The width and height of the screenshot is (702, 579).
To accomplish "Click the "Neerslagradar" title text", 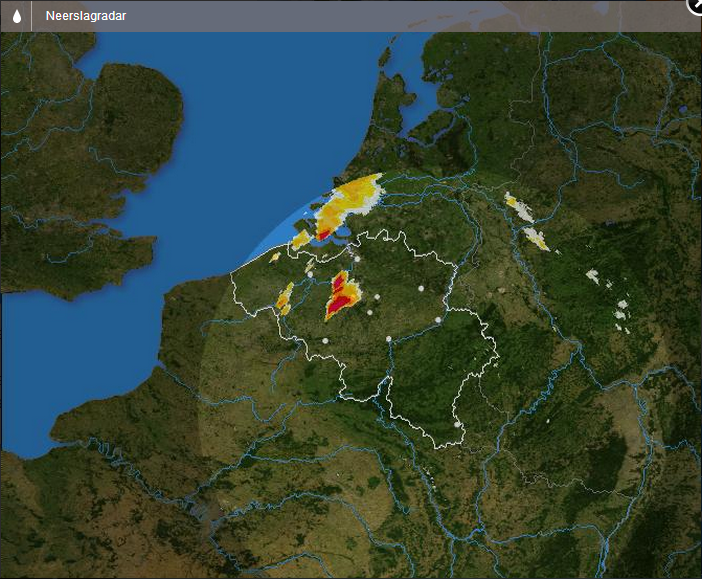I will (86, 16).
